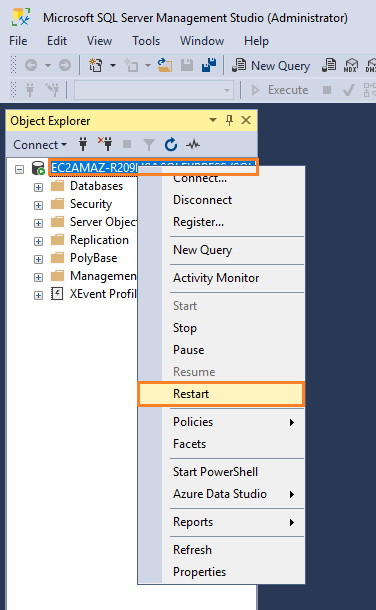Image resolution: width=376 pixels, height=610 pixels.
Task: Choose Disconnect from context menu
Action: coord(222,200)
